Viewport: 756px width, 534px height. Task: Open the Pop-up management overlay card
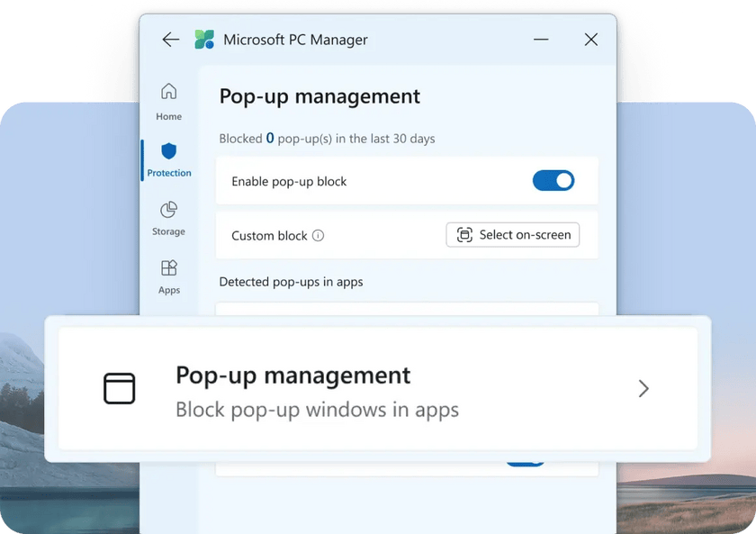(x=378, y=388)
